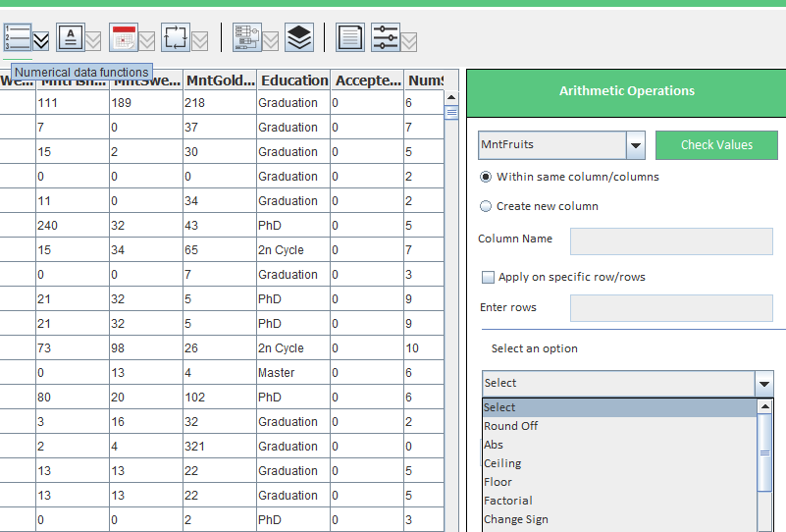Click the options list scrollbar thumb

pyautogui.click(x=765, y=452)
